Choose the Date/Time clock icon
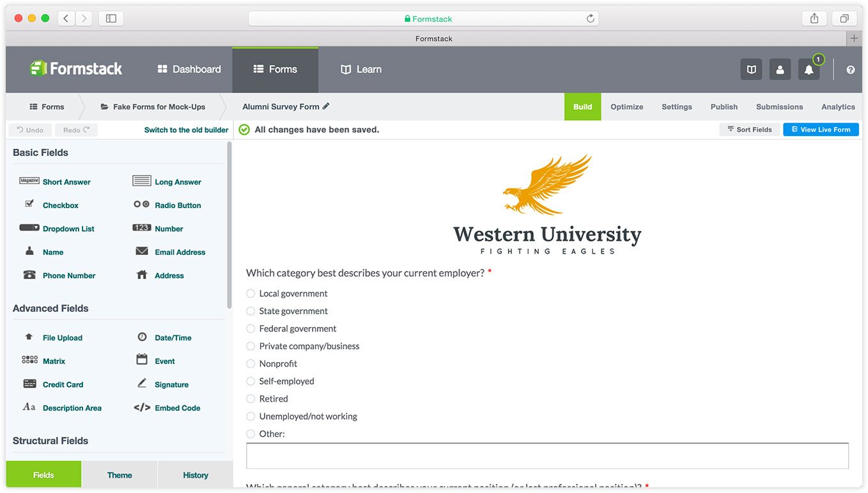Screen dimensions: 868x493 142,337
